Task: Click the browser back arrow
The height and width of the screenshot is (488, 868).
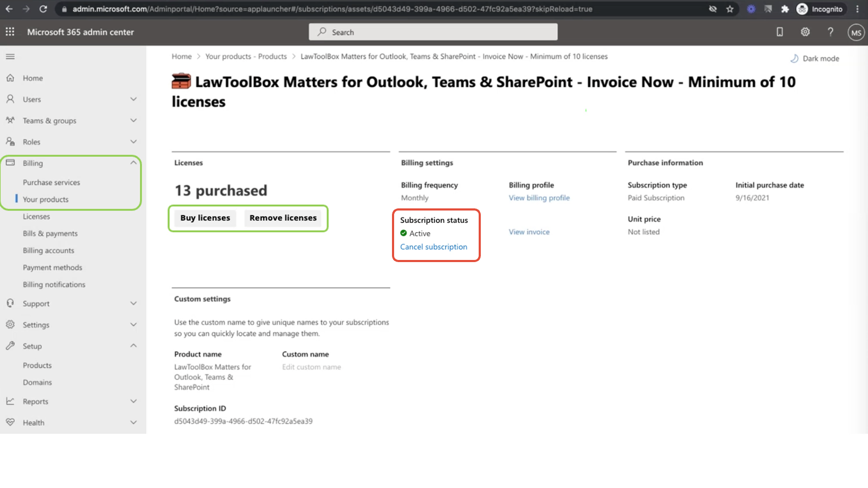Action: [x=9, y=9]
